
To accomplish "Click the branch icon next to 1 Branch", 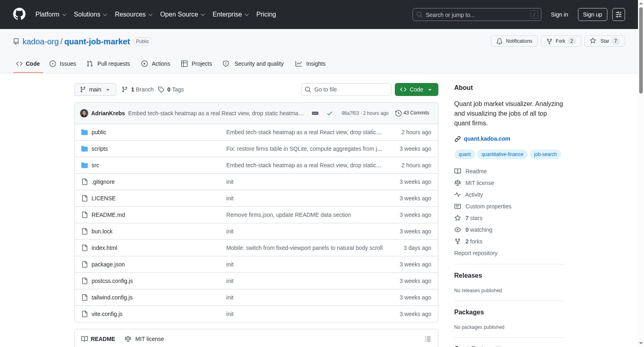I will 125,89.
